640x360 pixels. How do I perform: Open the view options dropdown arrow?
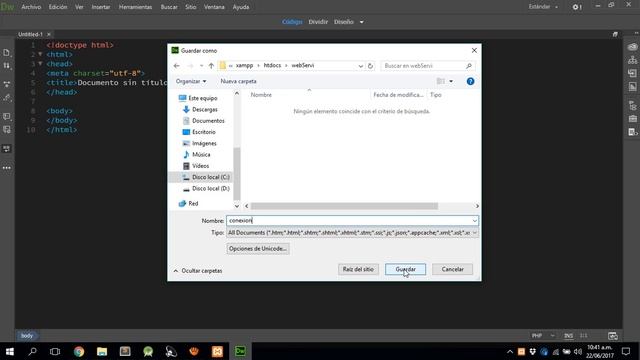pos(451,81)
